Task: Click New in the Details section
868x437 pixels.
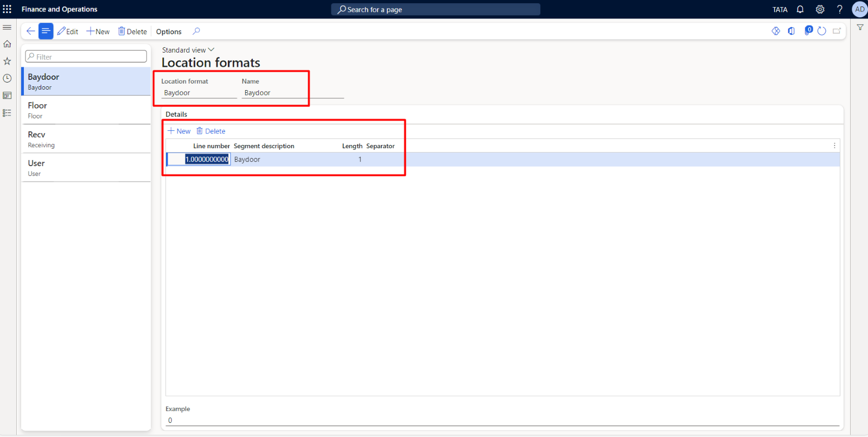Action: [x=179, y=131]
